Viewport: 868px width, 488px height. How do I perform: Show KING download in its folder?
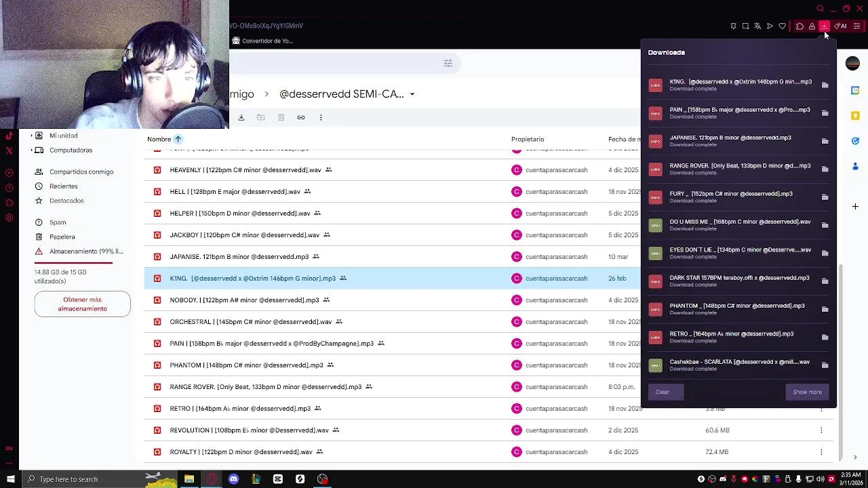[x=825, y=85]
